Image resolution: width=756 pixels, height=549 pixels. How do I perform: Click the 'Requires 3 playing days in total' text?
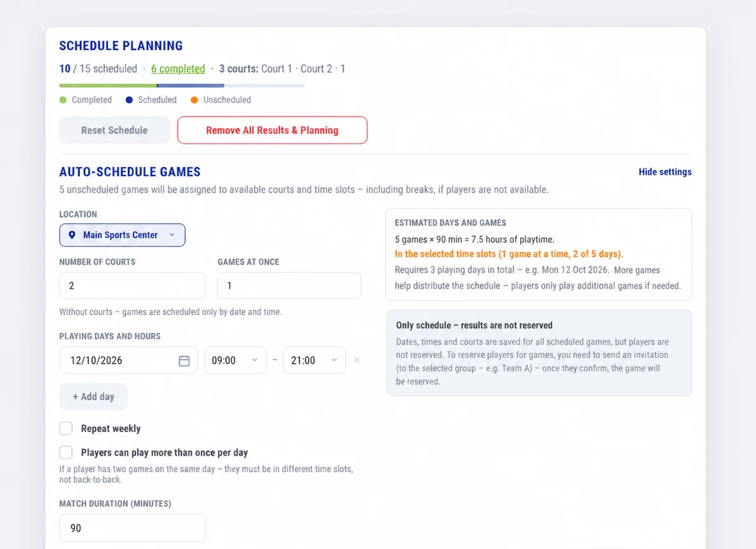[455, 269]
